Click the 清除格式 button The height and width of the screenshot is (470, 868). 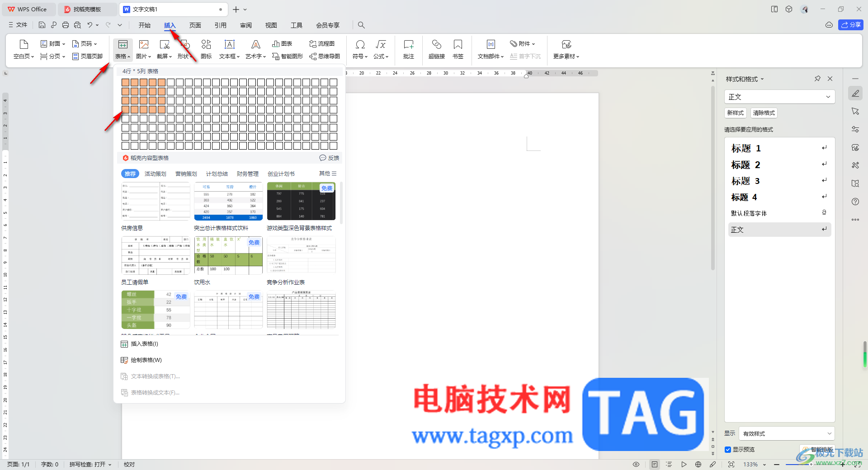[764, 113]
